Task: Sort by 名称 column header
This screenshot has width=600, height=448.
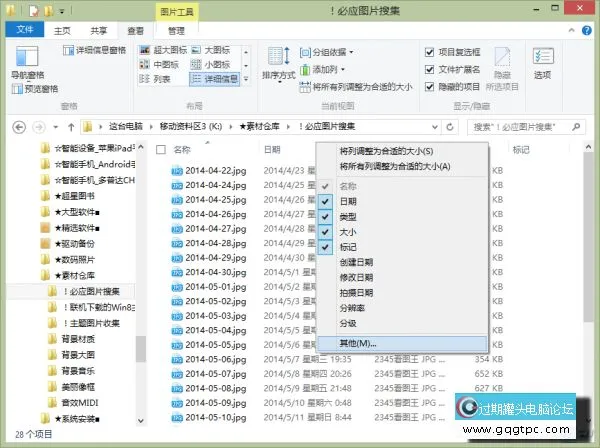Action: pos(182,150)
